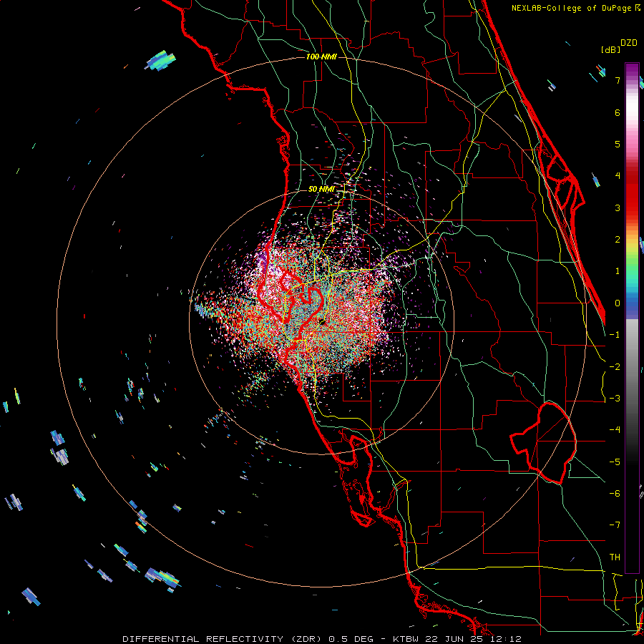
Task: Click the -6 dB scale value
Action: coord(615,494)
